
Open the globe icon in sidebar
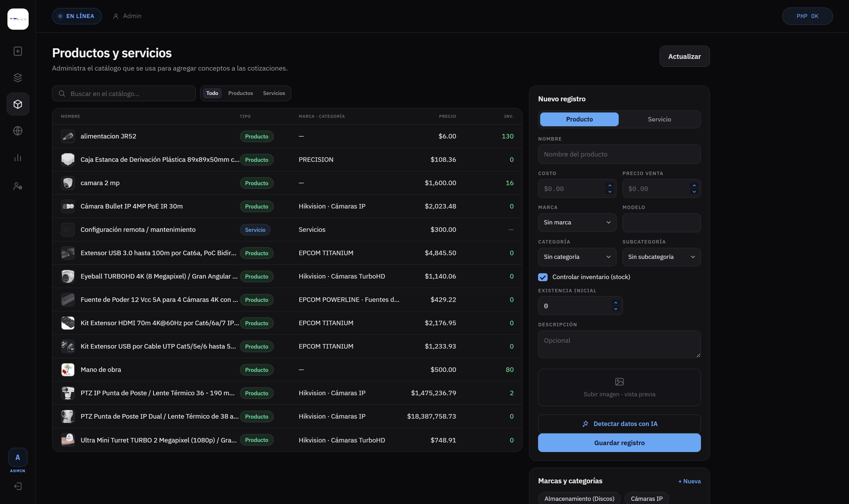[18, 131]
